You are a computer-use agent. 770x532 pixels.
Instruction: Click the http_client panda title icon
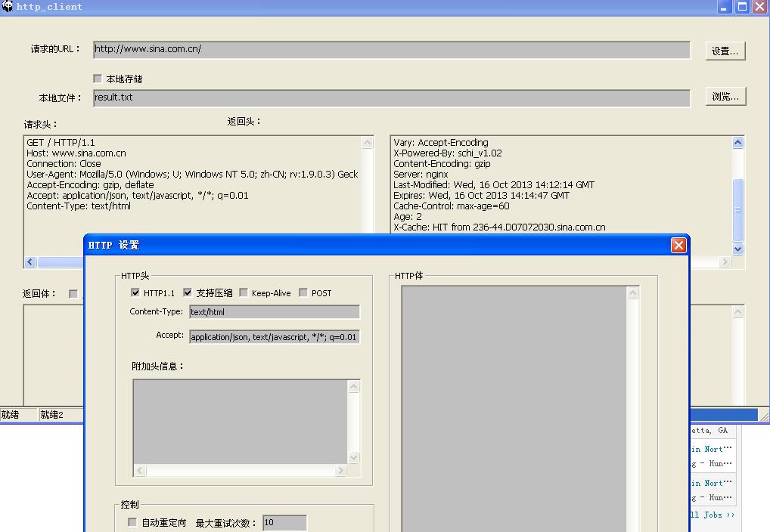tap(8, 6)
